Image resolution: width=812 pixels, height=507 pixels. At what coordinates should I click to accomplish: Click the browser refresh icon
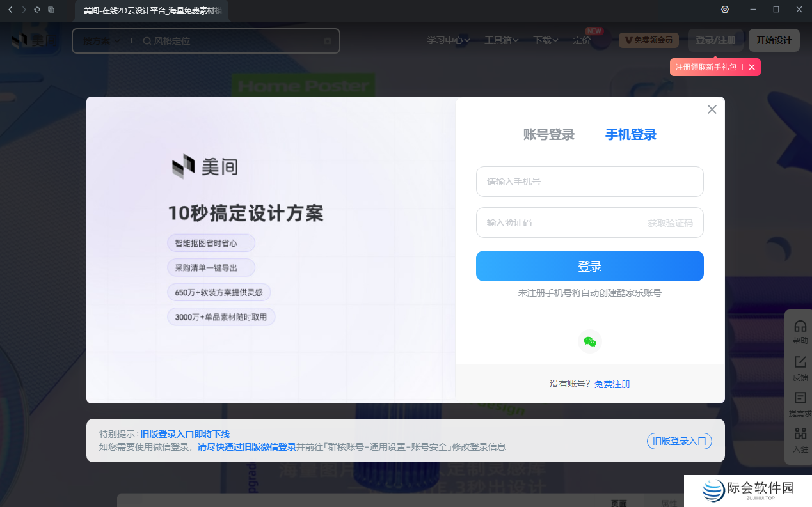click(36, 10)
